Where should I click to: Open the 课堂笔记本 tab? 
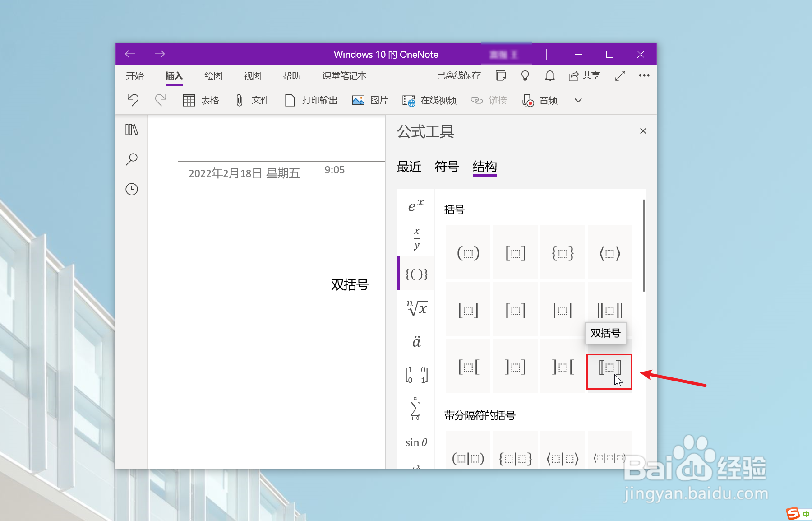(x=344, y=76)
